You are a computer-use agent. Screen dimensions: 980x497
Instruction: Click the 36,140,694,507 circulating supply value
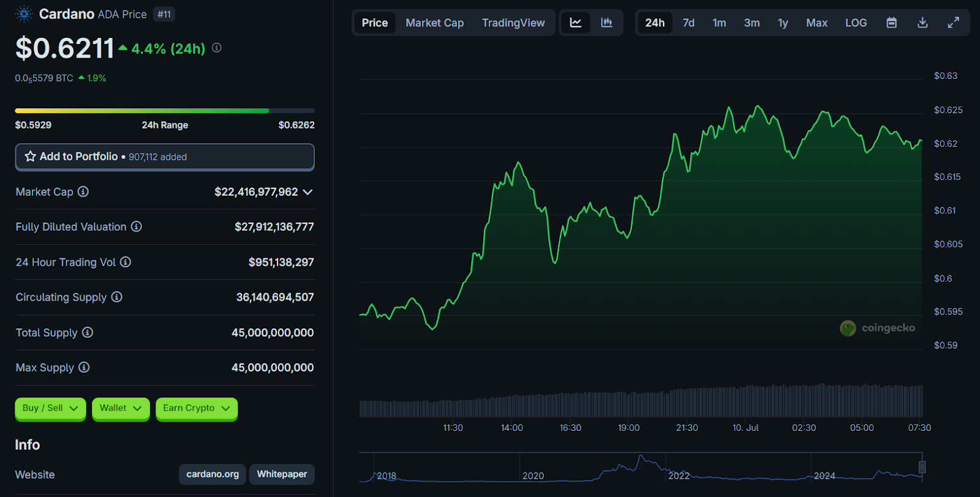(275, 297)
